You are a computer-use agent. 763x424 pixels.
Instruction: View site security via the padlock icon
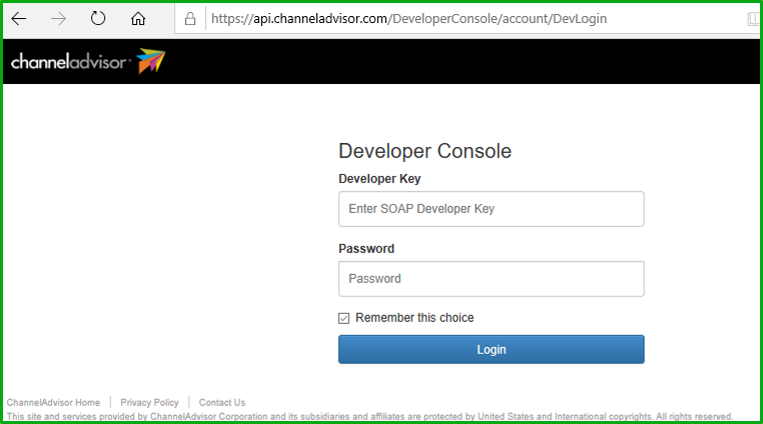pos(190,18)
